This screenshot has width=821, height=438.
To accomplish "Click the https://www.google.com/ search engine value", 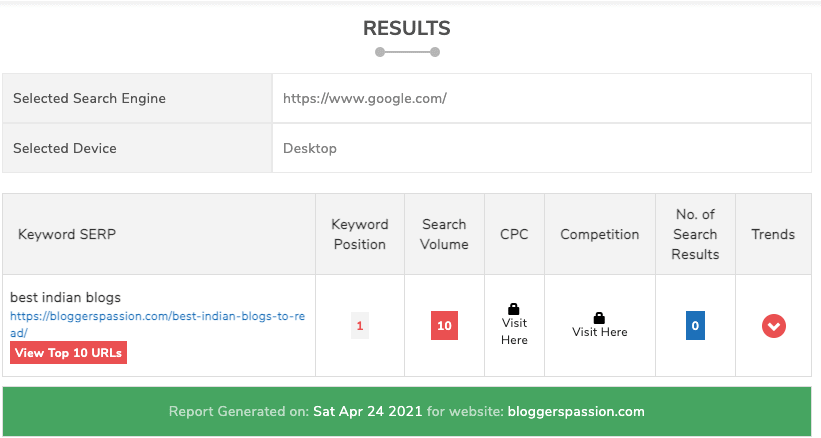I will click(x=364, y=98).
